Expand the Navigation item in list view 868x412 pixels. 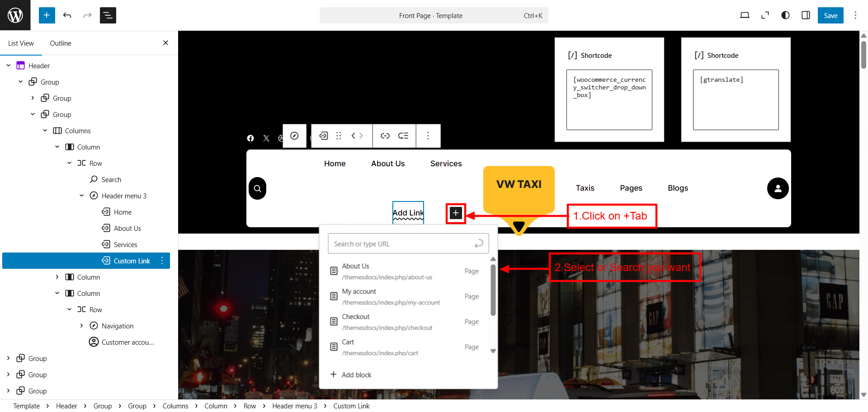pyautogui.click(x=81, y=326)
